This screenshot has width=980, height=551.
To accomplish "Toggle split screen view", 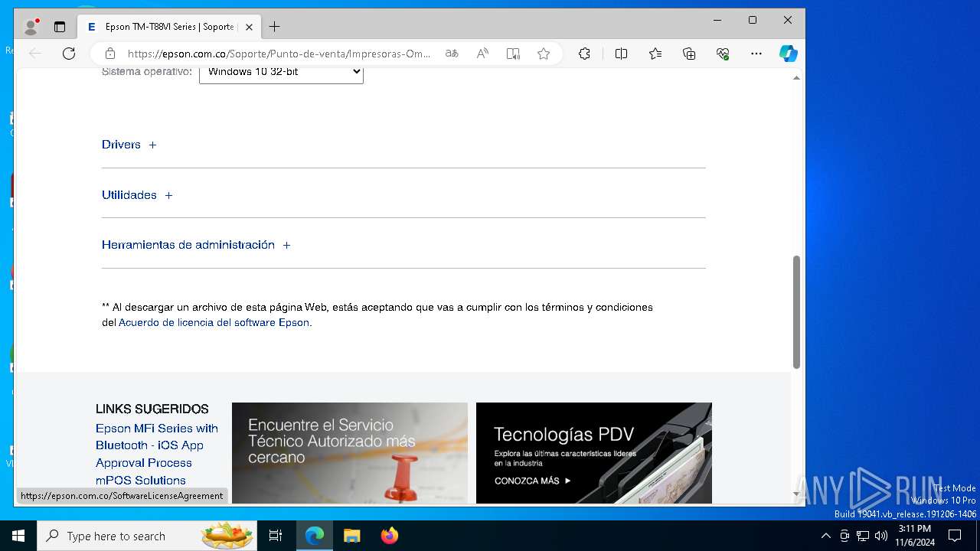I will [622, 54].
